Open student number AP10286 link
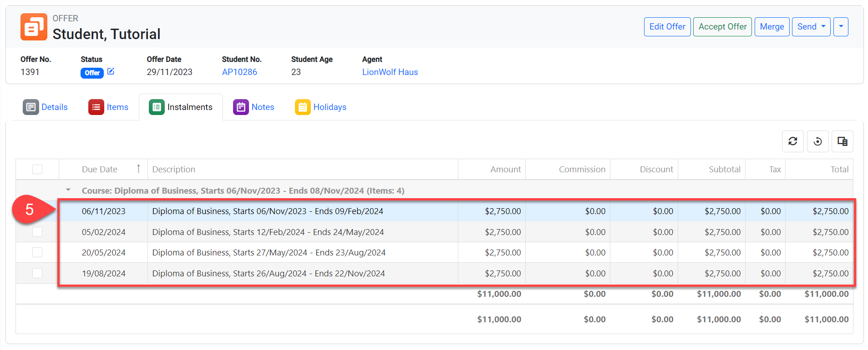Image resolution: width=868 pixels, height=350 pixels. click(x=239, y=72)
